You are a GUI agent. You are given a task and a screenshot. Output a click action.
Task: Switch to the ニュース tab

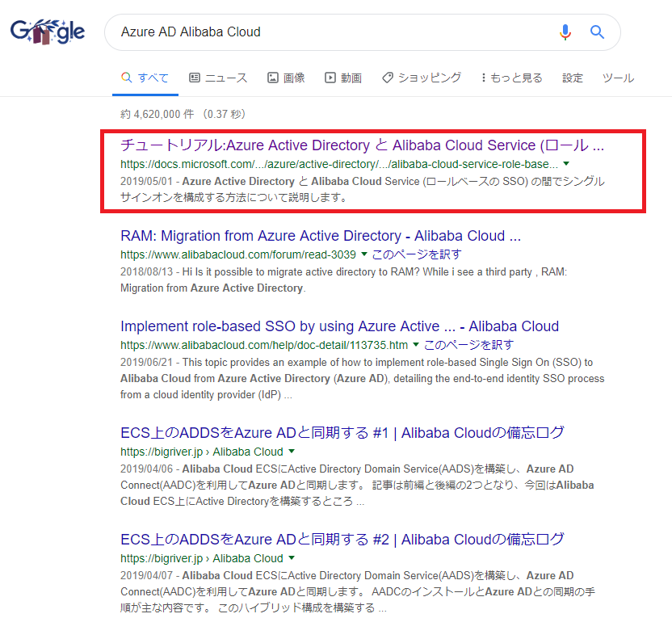pyautogui.click(x=219, y=78)
